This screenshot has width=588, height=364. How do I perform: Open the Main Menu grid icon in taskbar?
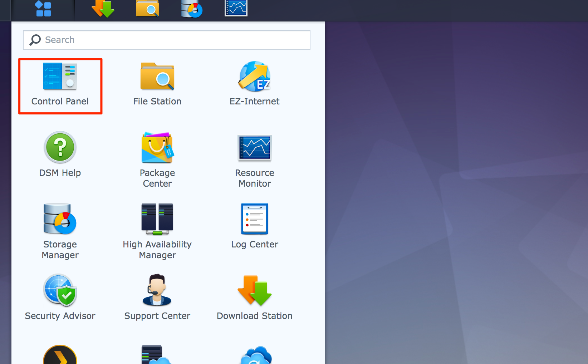coord(43,9)
